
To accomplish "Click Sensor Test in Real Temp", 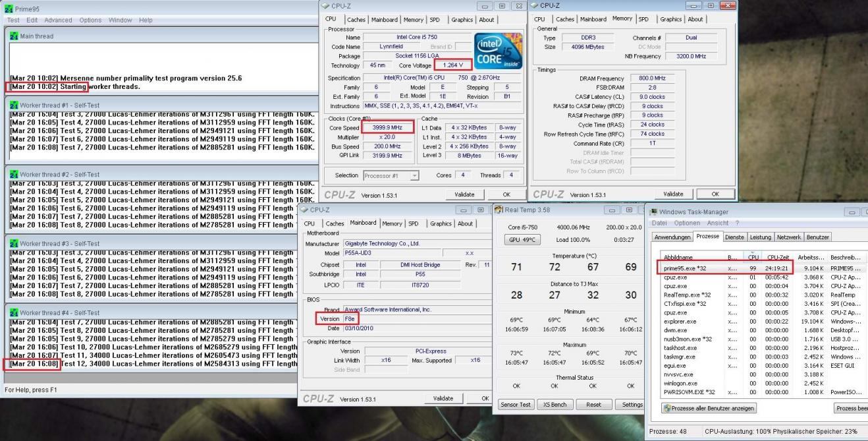I will [x=515, y=405].
